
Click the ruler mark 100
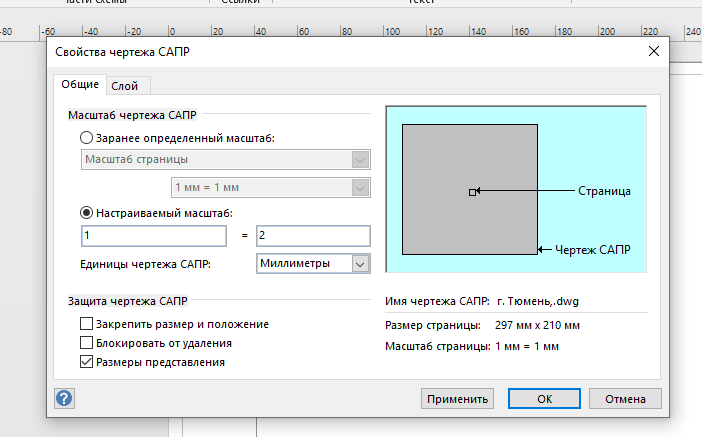point(393,31)
